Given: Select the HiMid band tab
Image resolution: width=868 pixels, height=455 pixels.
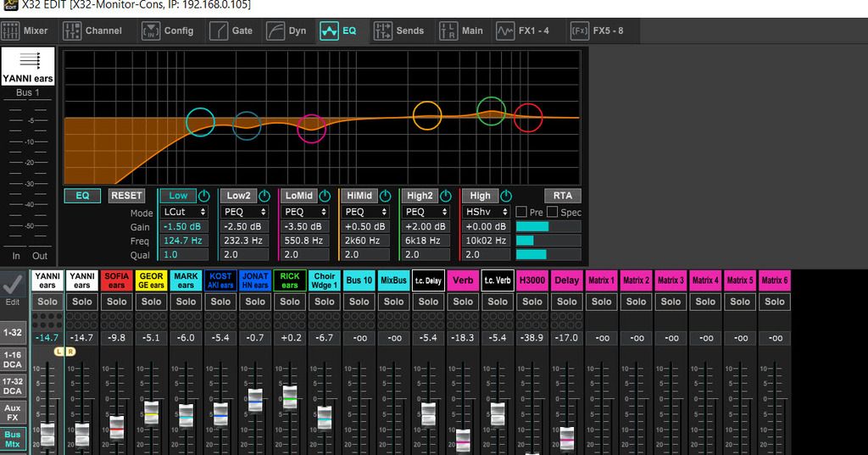Looking at the screenshot, I should [x=359, y=196].
